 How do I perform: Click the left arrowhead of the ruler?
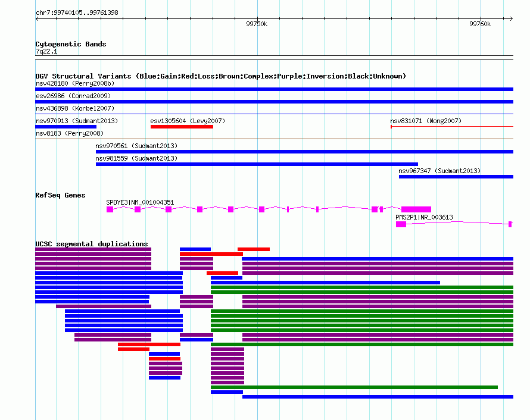click(37, 18)
